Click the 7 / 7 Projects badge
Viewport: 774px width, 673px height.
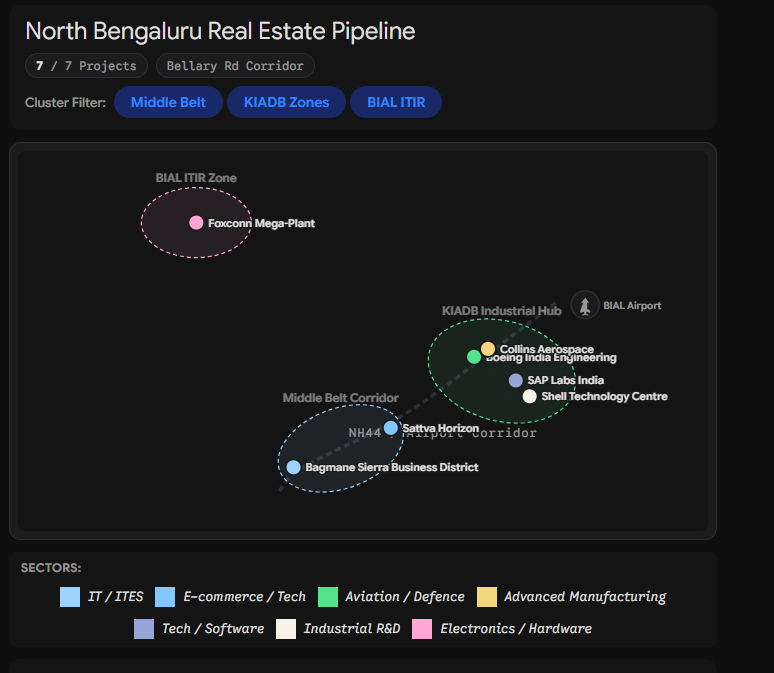coord(86,66)
